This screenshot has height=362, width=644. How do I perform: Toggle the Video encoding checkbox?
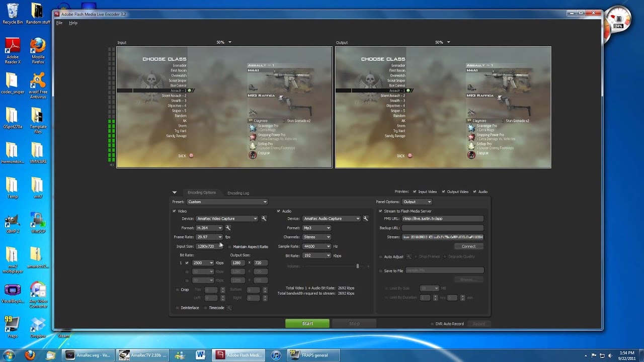tap(174, 211)
